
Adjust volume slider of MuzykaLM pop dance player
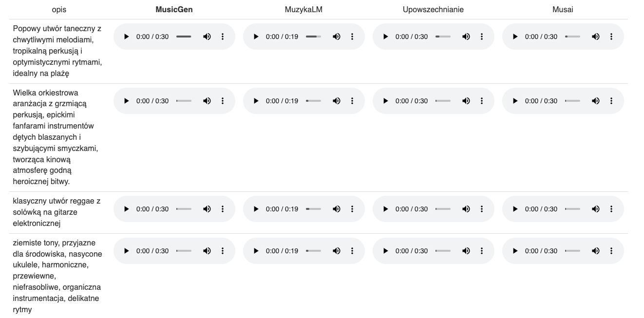(313, 37)
